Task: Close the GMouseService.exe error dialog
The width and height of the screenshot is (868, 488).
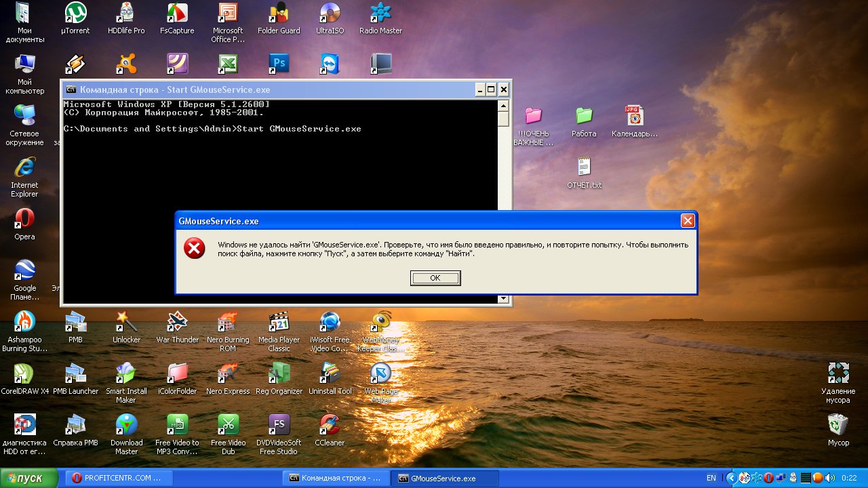Action: (x=687, y=221)
